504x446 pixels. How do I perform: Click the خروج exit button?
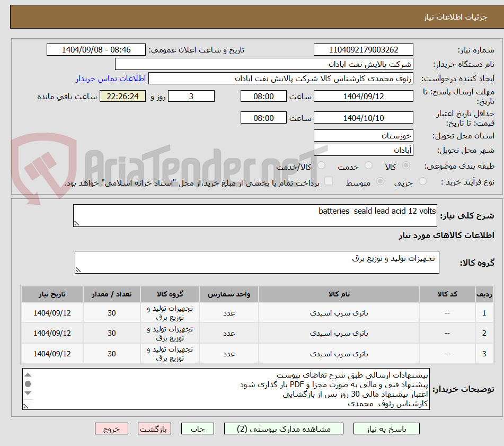coord(111,428)
